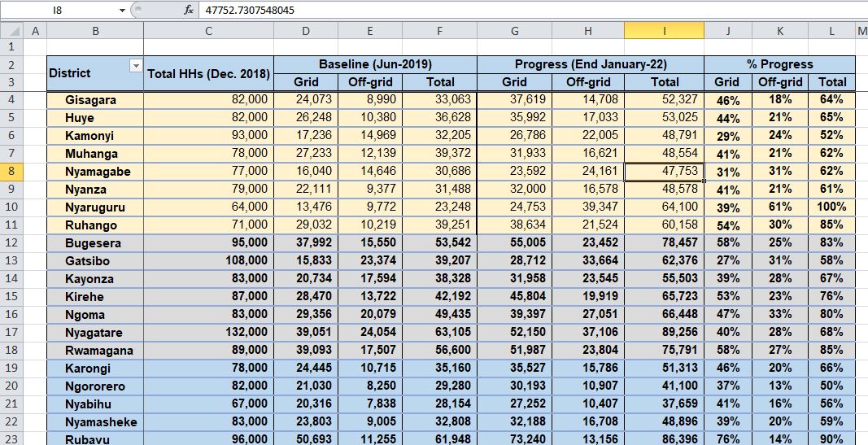Select column I header

coord(664,30)
